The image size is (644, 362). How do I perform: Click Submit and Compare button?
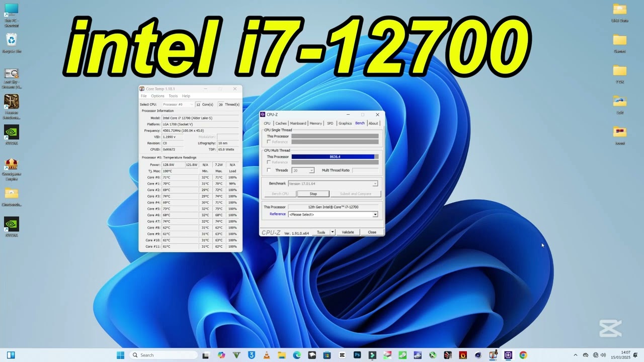(x=356, y=194)
